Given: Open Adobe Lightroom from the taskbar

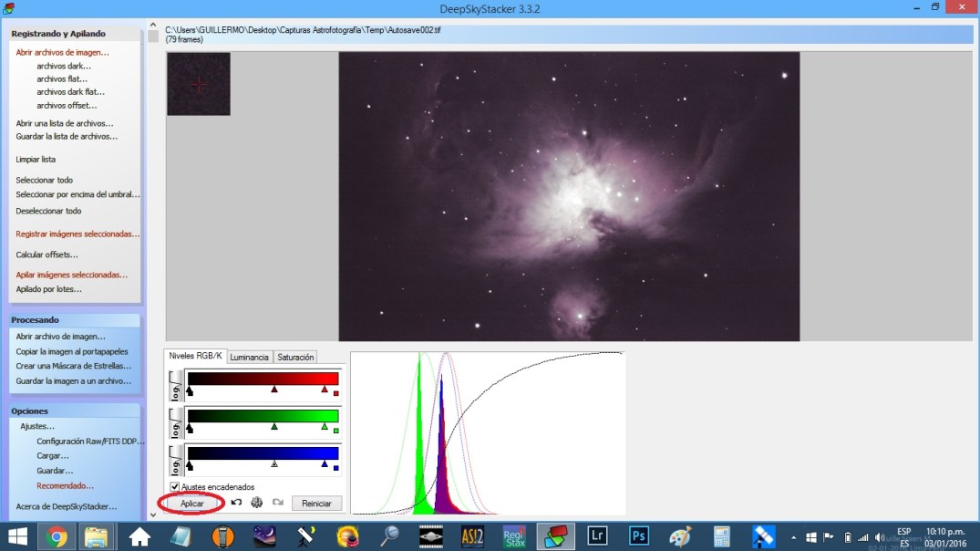Looking at the screenshot, I should tap(597, 534).
